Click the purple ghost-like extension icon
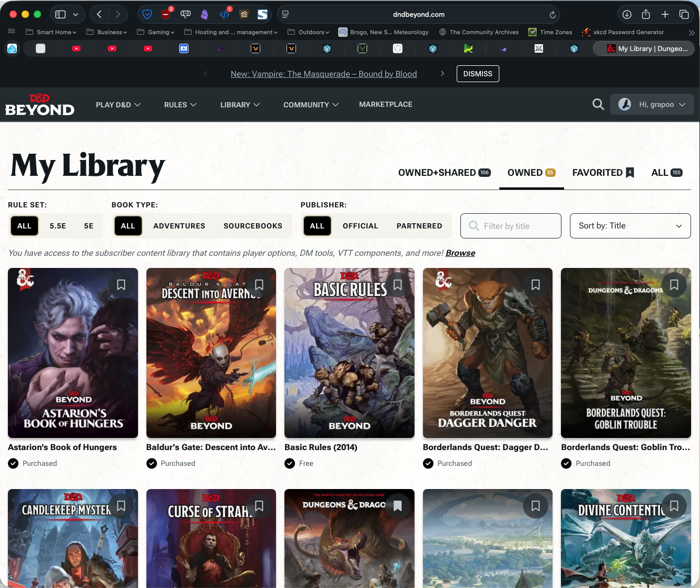 click(205, 15)
